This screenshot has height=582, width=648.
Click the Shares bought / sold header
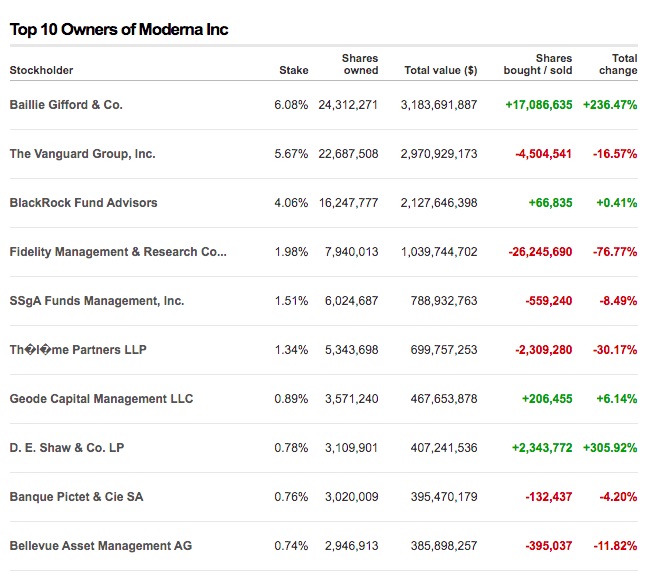538,64
